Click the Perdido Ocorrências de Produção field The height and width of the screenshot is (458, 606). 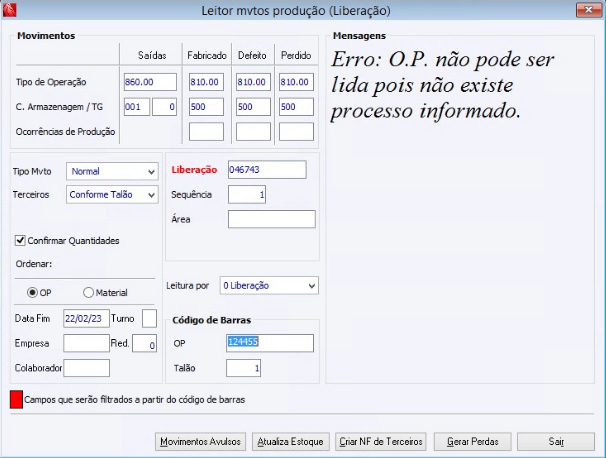(296, 131)
